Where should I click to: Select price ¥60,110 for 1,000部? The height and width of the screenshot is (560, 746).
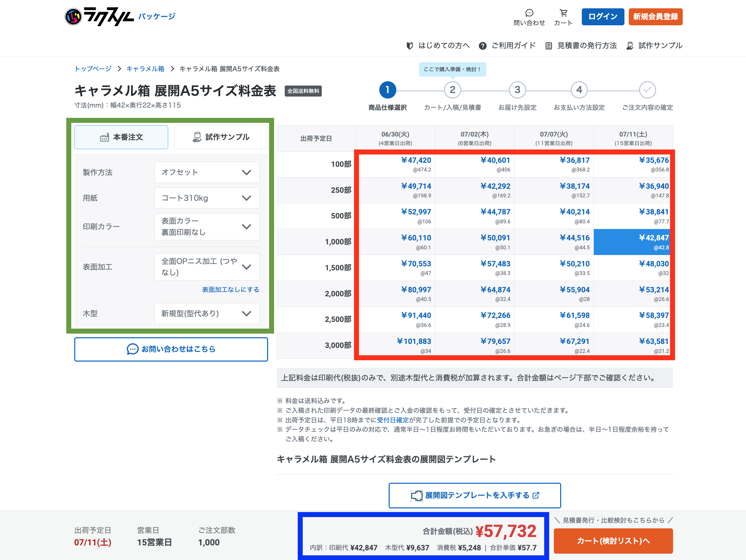pyautogui.click(x=396, y=242)
